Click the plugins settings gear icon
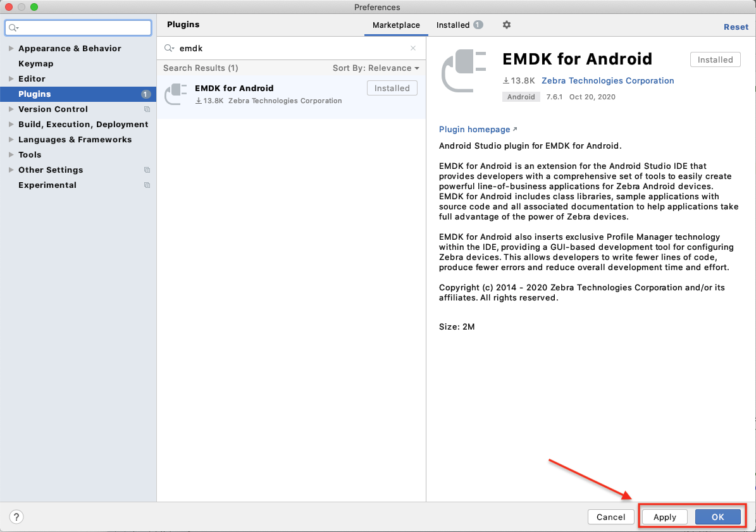Screen dimensions: 756x532 506,25
